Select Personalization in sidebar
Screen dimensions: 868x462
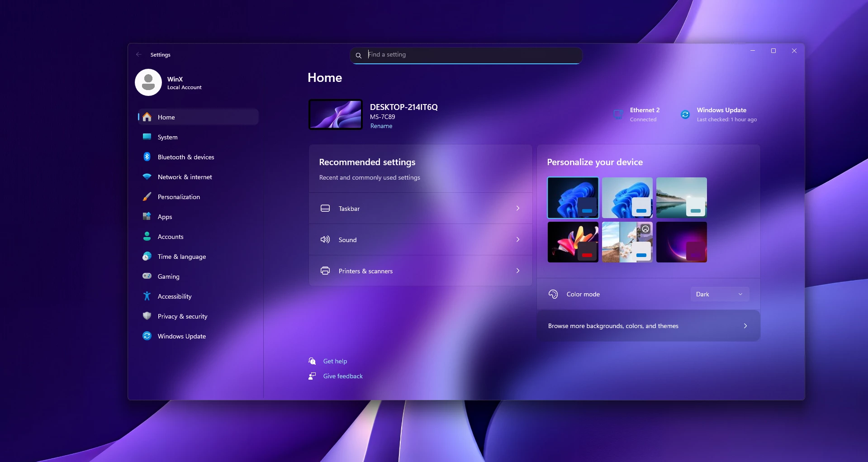tap(198, 197)
